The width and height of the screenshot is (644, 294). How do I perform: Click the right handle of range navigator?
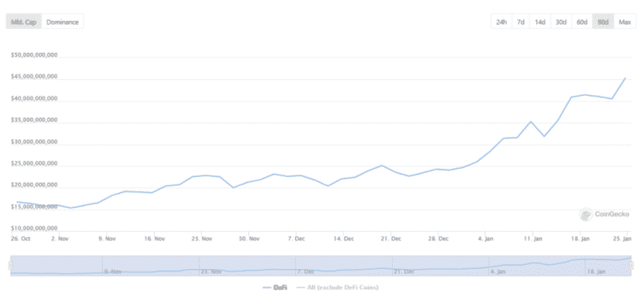click(632, 266)
